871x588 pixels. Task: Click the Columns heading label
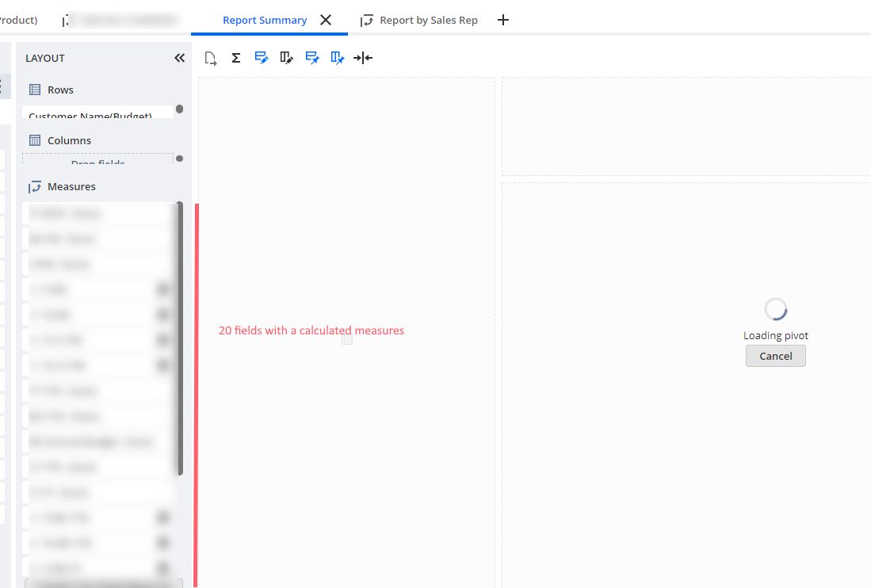pos(70,140)
